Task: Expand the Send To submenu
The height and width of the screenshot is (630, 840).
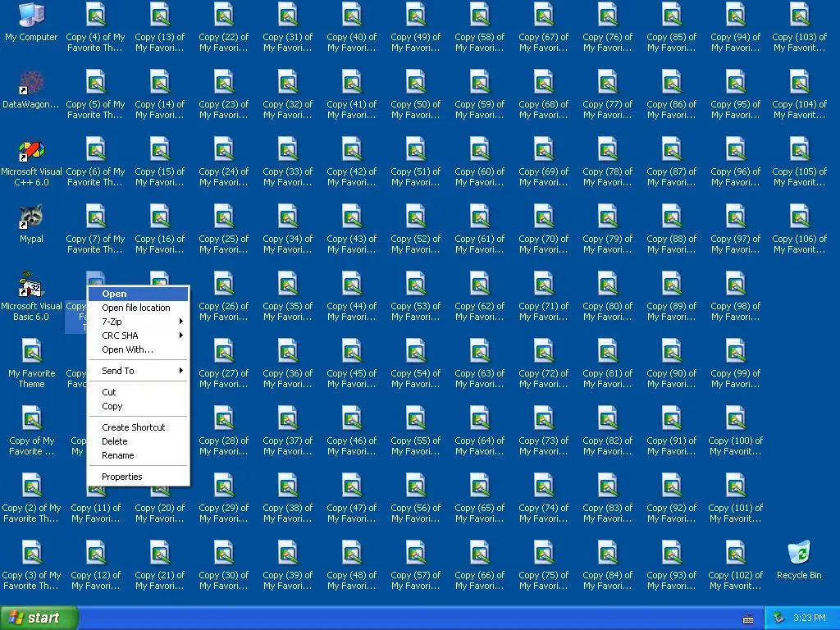Action: click(138, 371)
